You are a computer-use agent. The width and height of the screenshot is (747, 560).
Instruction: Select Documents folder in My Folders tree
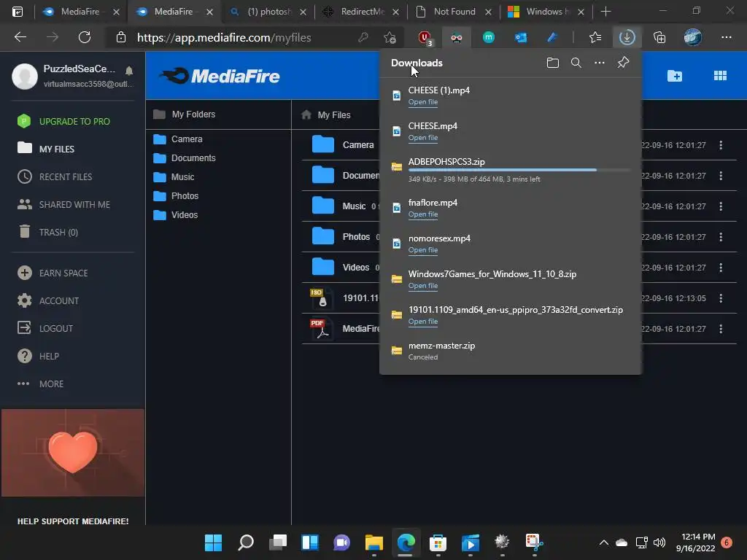185,158
